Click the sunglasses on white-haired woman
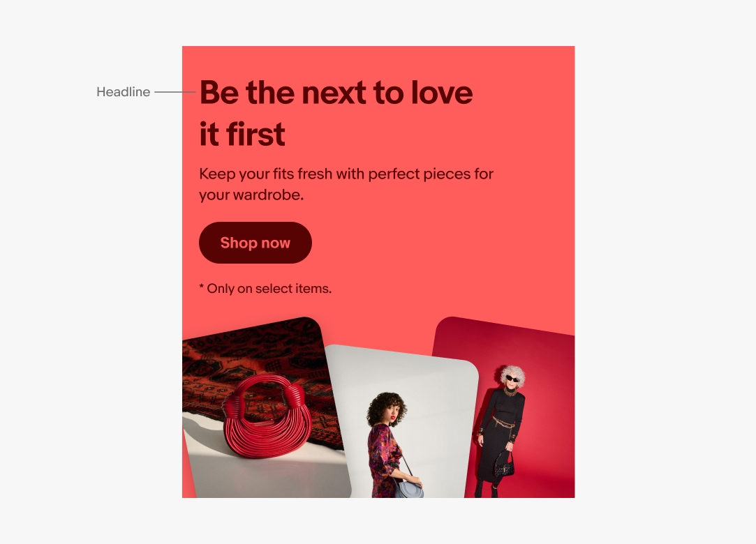 pos(512,379)
